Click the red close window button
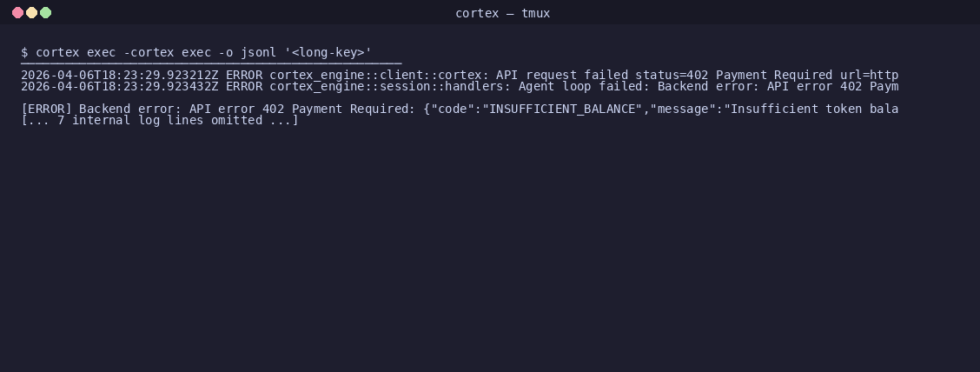This screenshot has width=980, height=372. tap(18, 12)
